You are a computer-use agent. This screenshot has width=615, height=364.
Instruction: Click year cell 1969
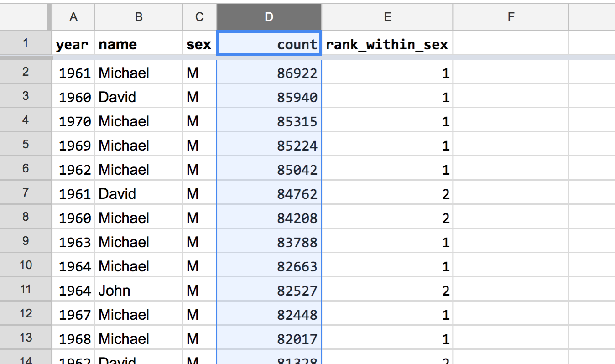click(73, 145)
